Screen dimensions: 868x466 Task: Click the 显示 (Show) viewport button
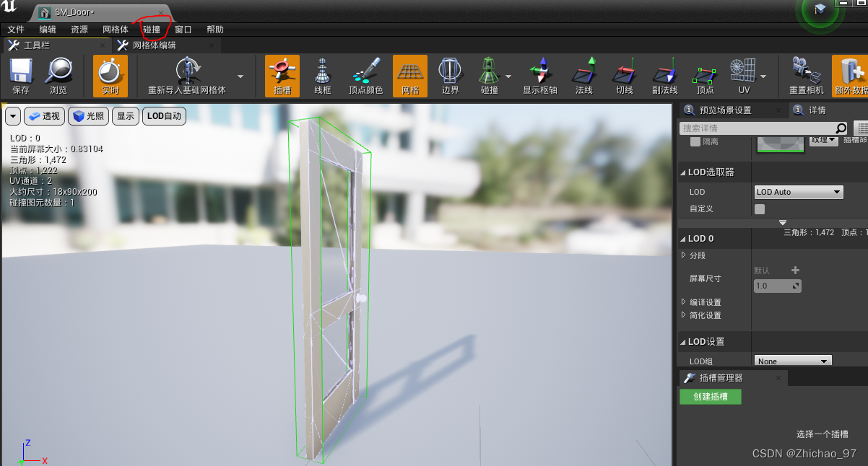[x=126, y=116]
